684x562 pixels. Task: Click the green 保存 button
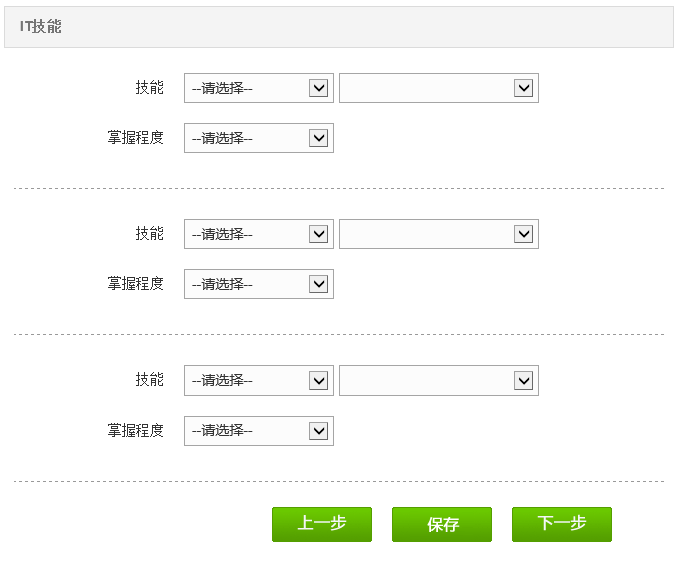tap(442, 524)
